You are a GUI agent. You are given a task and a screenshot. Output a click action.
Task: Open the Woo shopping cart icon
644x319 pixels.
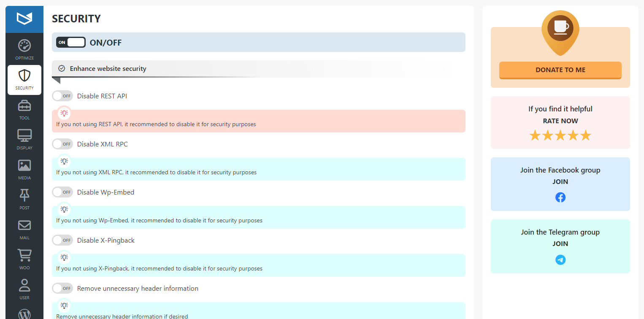click(x=24, y=255)
